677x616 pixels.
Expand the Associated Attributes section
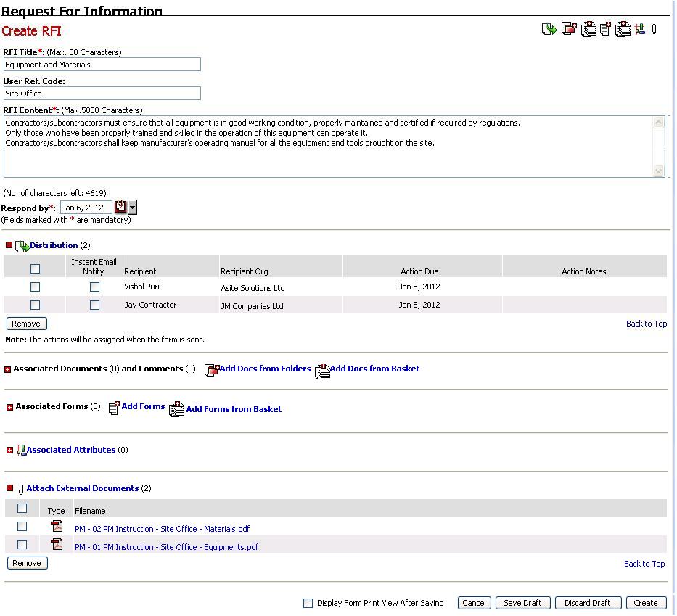coord(10,451)
